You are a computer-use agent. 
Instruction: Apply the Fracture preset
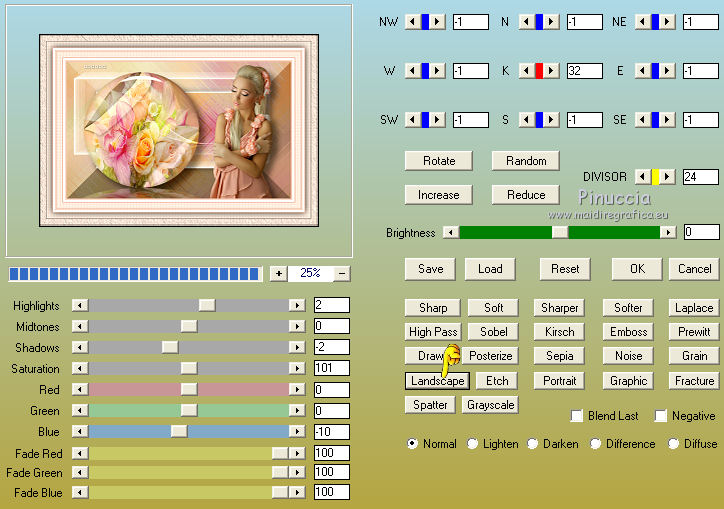[694, 381]
